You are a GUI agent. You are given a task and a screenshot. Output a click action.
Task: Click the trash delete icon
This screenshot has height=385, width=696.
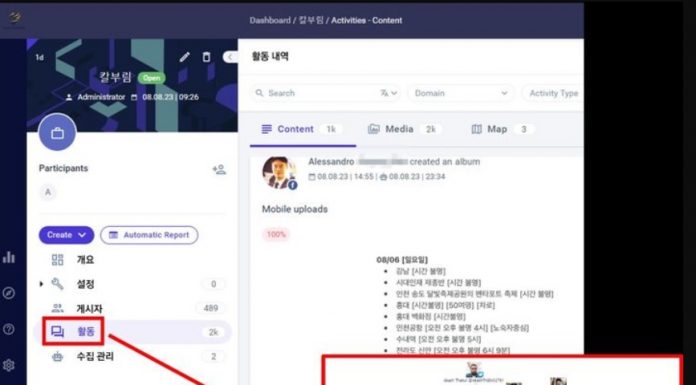(206, 57)
